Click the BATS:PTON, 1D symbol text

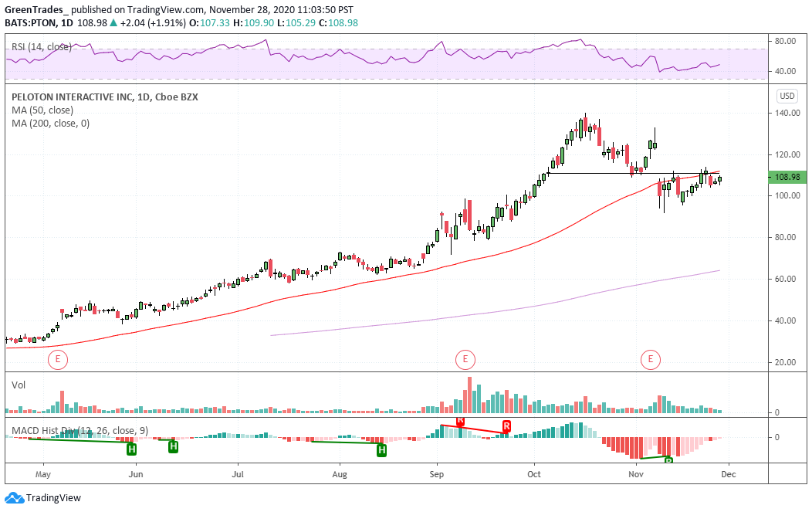pos(39,23)
